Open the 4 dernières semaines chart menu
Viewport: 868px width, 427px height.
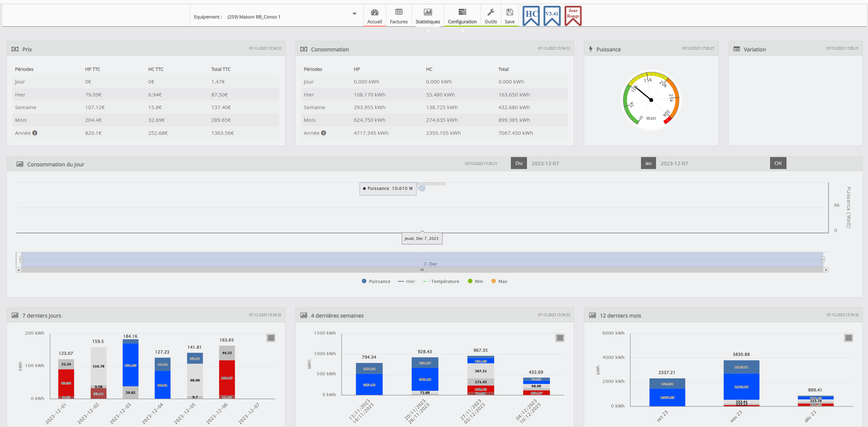point(560,338)
